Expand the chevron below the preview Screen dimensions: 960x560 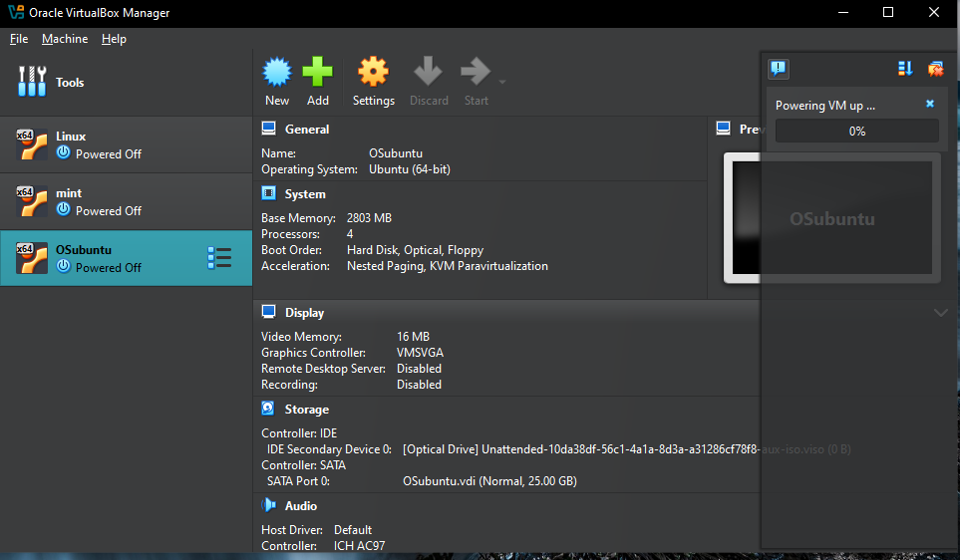(940, 313)
